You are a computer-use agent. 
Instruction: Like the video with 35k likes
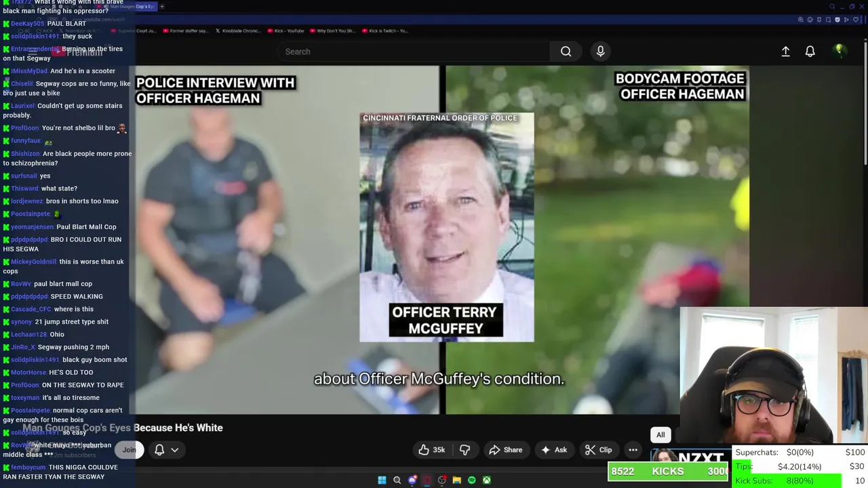point(431,449)
